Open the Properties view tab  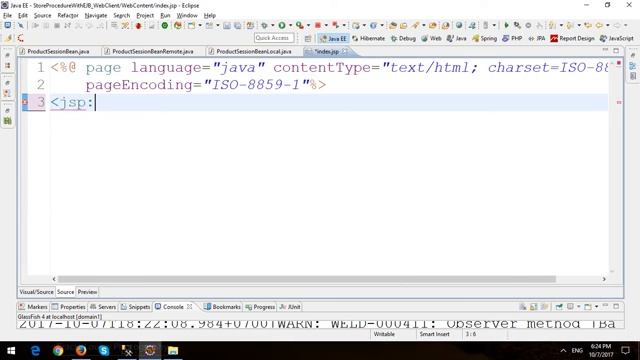[69, 307]
